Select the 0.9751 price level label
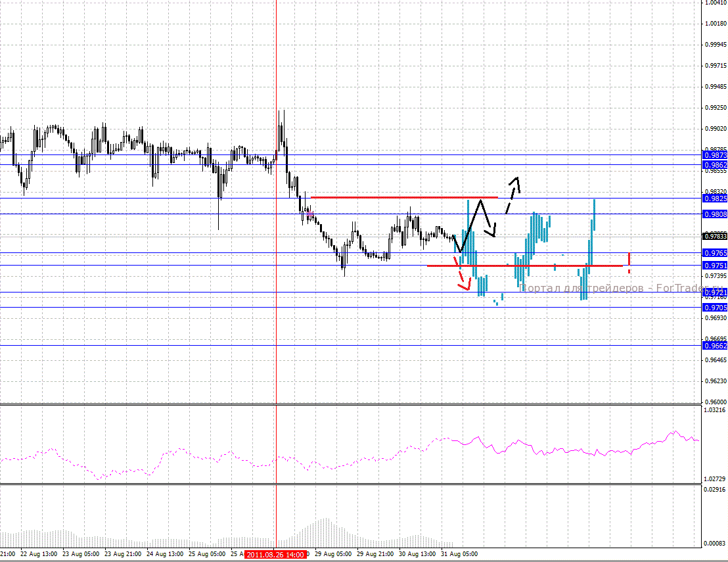 (x=714, y=266)
